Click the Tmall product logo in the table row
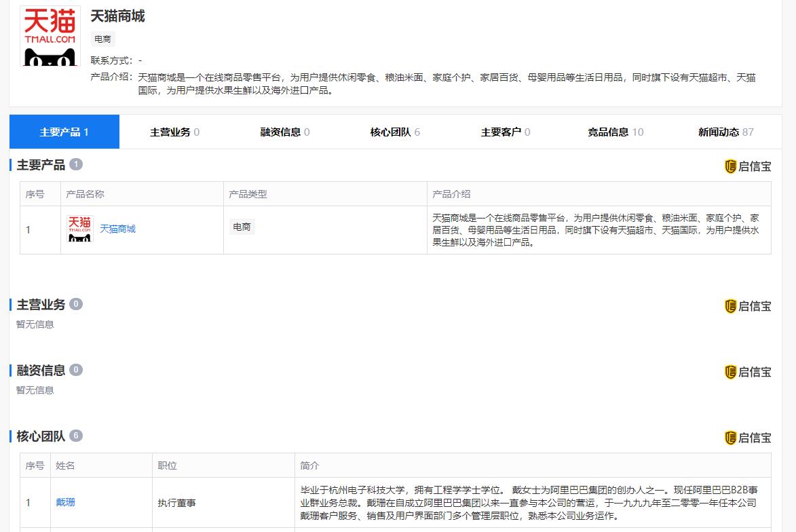Viewport: 796px width, 532px height. [79, 229]
